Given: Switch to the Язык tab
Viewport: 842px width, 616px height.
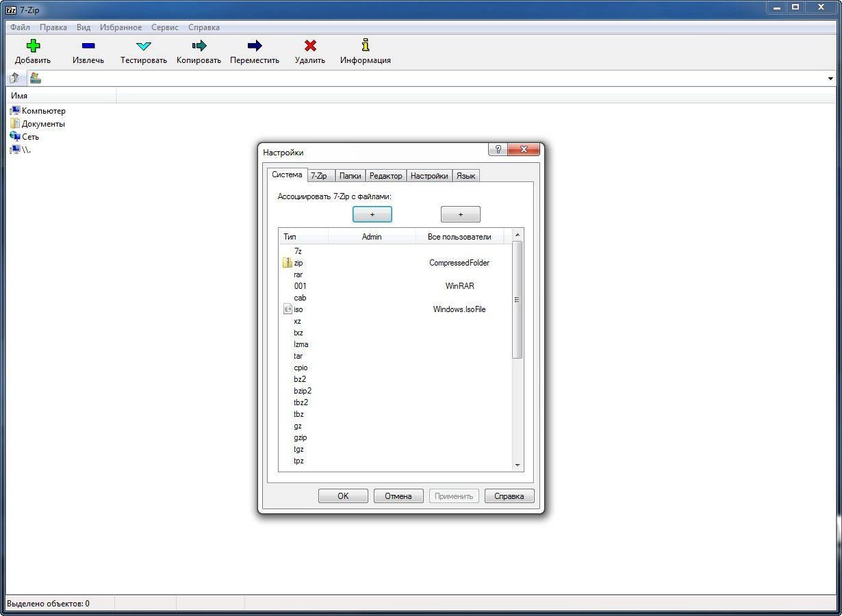Looking at the screenshot, I should point(465,176).
